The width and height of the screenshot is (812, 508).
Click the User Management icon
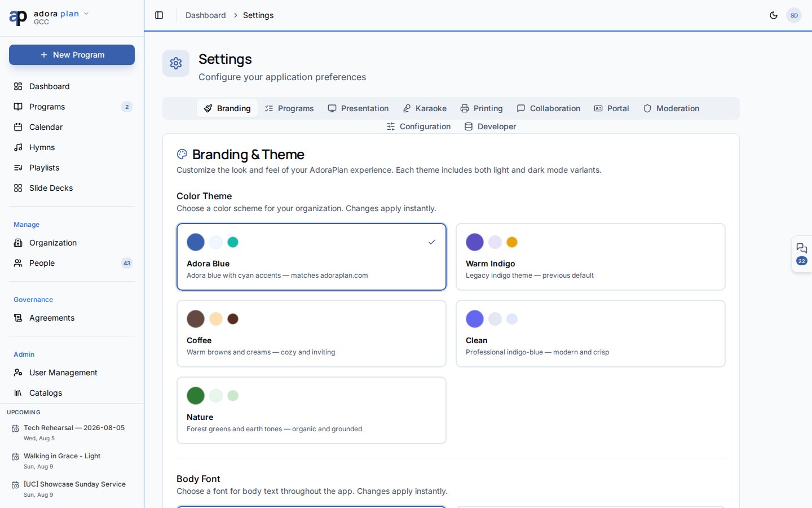click(18, 373)
